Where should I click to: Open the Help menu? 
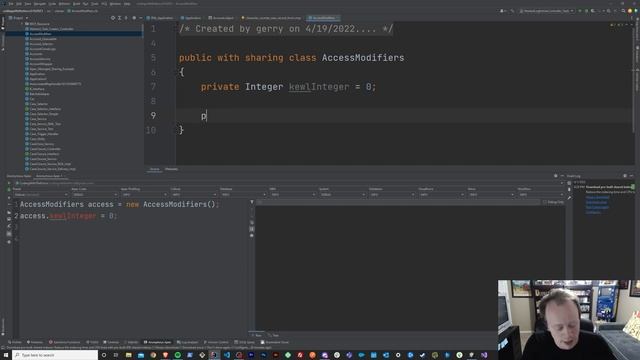[127, 4]
